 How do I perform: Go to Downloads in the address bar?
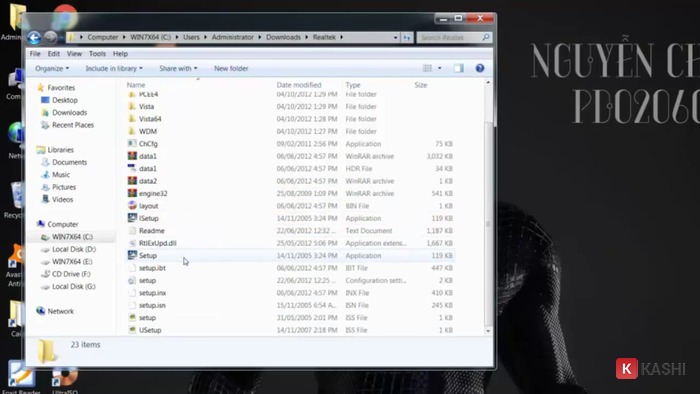tap(283, 37)
